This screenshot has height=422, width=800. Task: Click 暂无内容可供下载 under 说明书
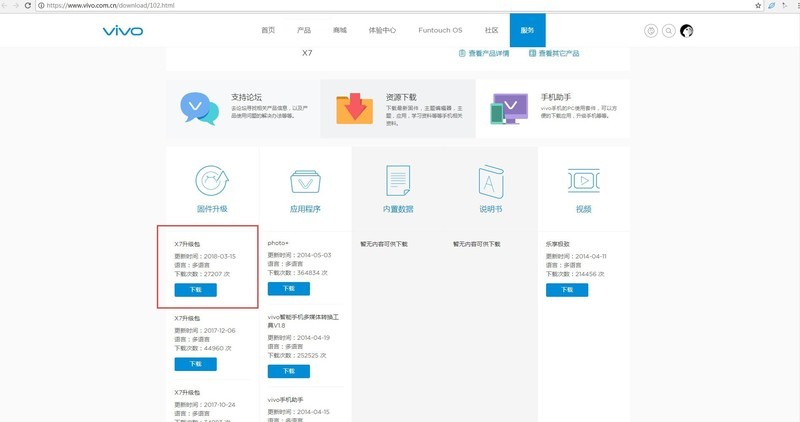477,244
